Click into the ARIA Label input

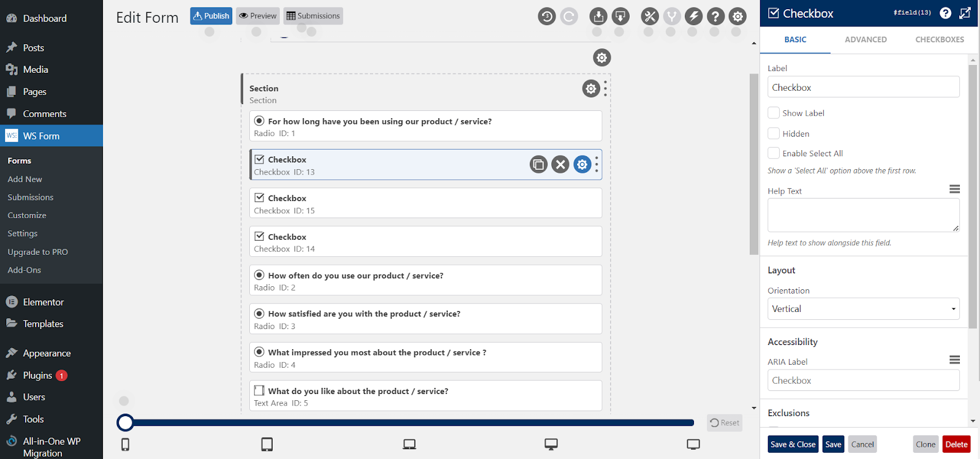(x=864, y=380)
